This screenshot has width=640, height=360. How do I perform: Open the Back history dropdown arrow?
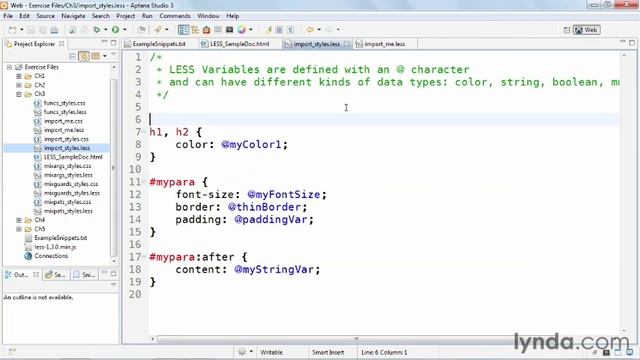click(x=319, y=29)
